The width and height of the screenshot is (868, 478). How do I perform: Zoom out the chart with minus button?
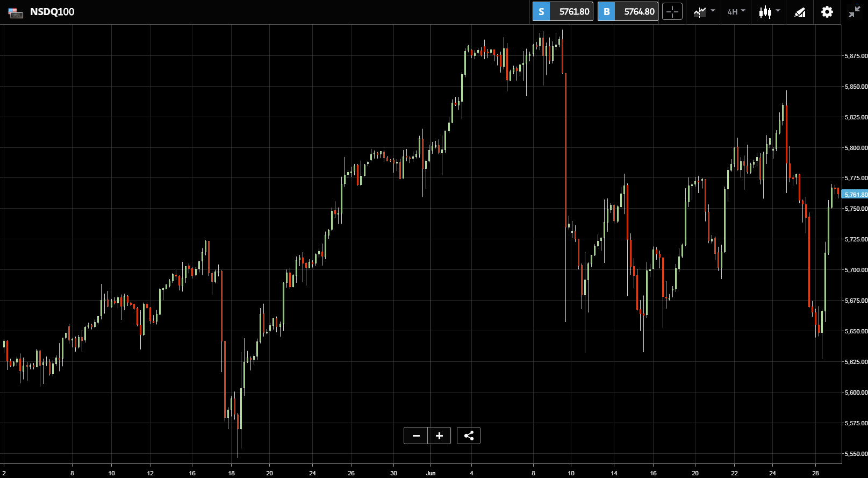[416, 436]
